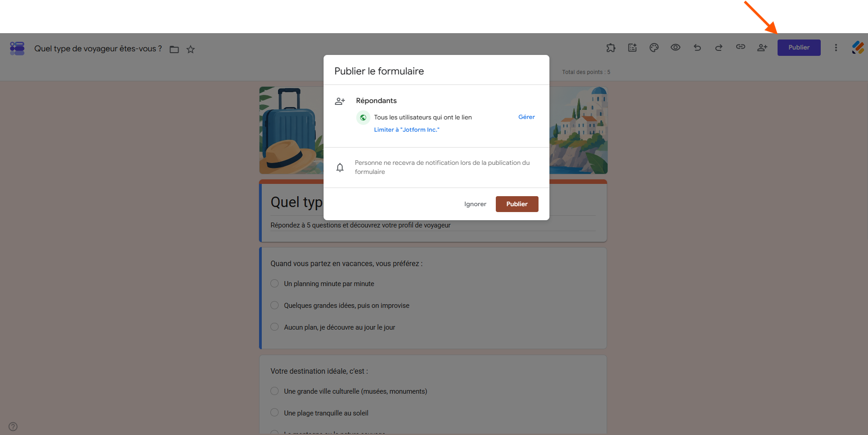Click the 'Publier le formulaire' dialog title
The width and height of the screenshot is (868, 435).
click(379, 71)
